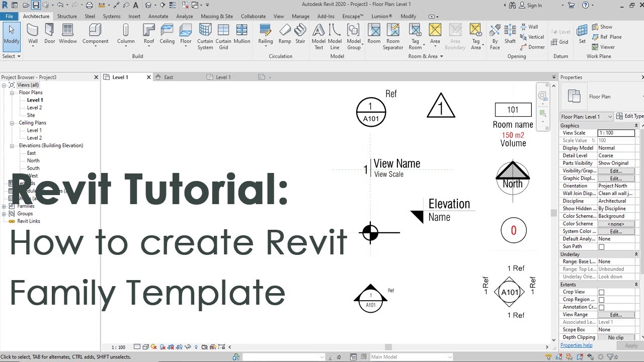The height and width of the screenshot is (362, 644).
Task: Activate the Curtain Grid tool
Action: click(223, 37)
